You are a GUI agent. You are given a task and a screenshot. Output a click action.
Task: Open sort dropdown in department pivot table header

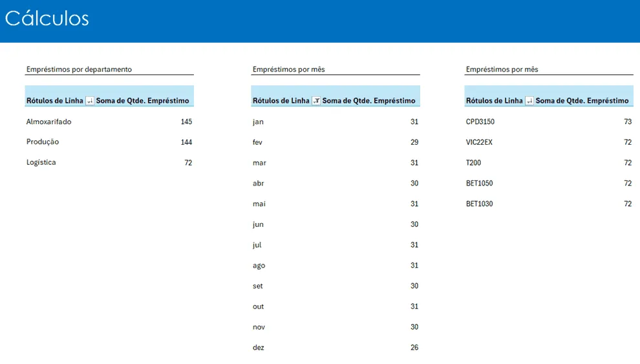(x=90, y=101)
